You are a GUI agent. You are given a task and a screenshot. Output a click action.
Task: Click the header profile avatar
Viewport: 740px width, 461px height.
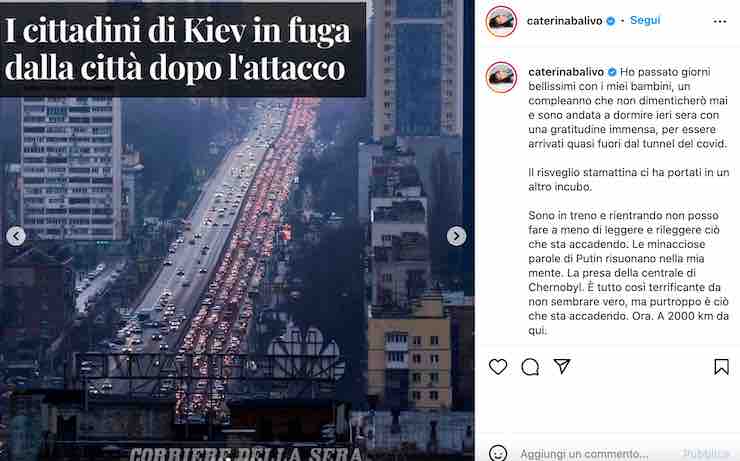tap(501, 21)
